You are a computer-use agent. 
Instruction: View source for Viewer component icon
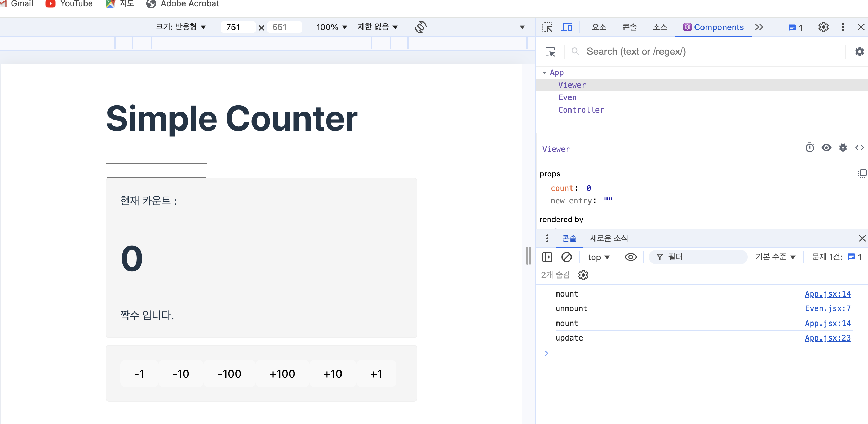coord(860,148)
